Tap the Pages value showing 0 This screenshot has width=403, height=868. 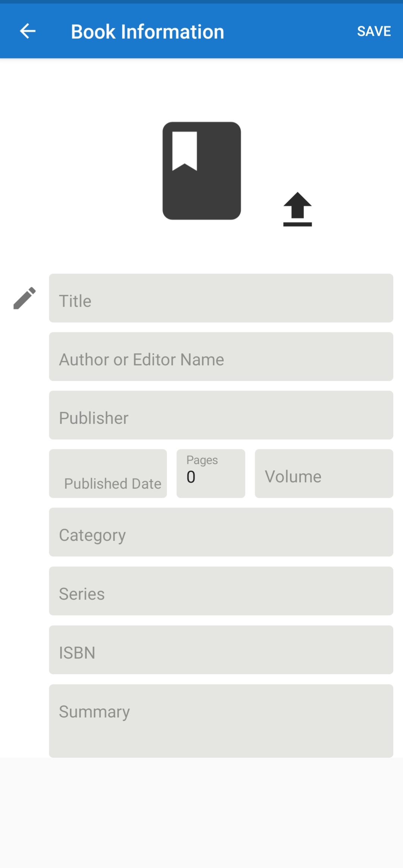click(x=191, y=477)
